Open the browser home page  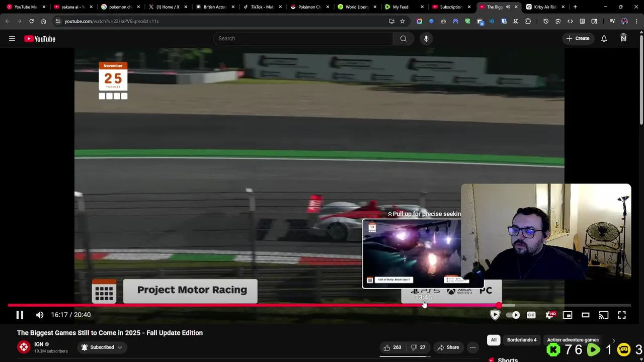pyautogui.click(x=43, y=21)
